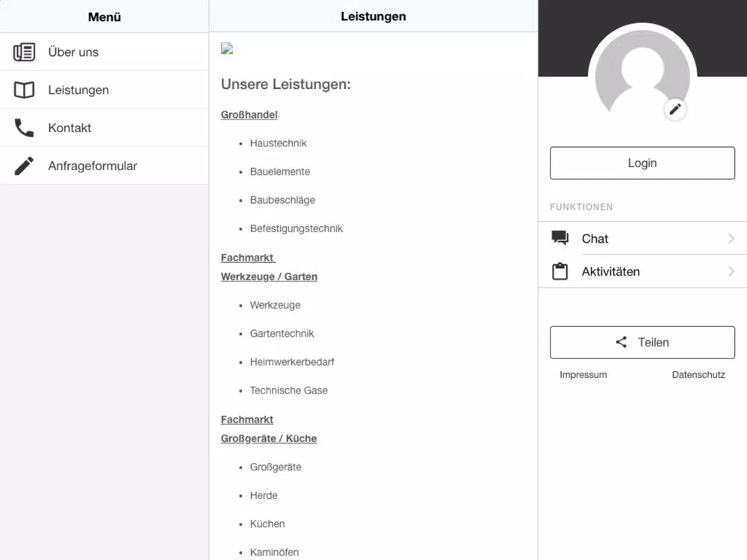Viewport: 747px width, 560px height.
Task: Open the Impressum link
Action: pyautogui.click(x=583, y=375)
